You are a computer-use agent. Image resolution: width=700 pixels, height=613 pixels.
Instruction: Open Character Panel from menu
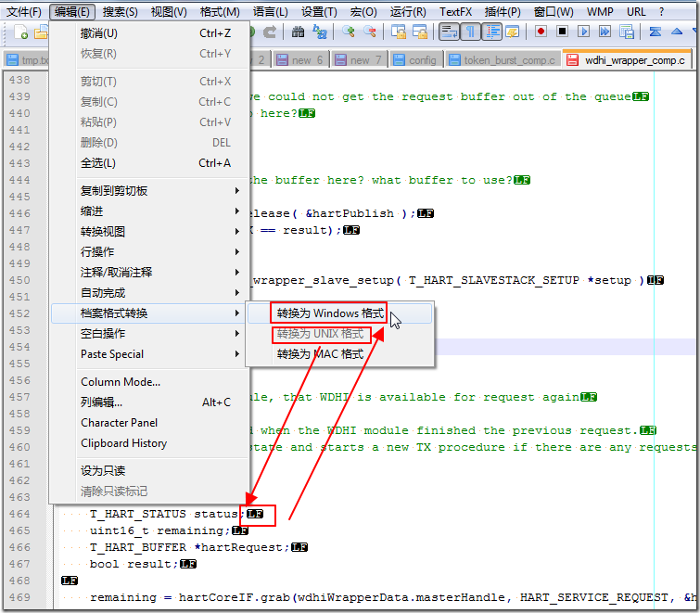point(150,422)
